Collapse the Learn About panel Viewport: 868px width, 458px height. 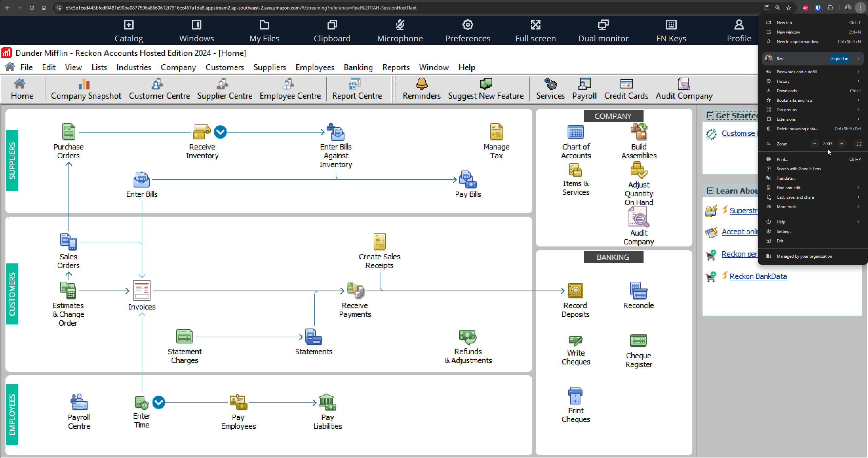tap(710, 191)
